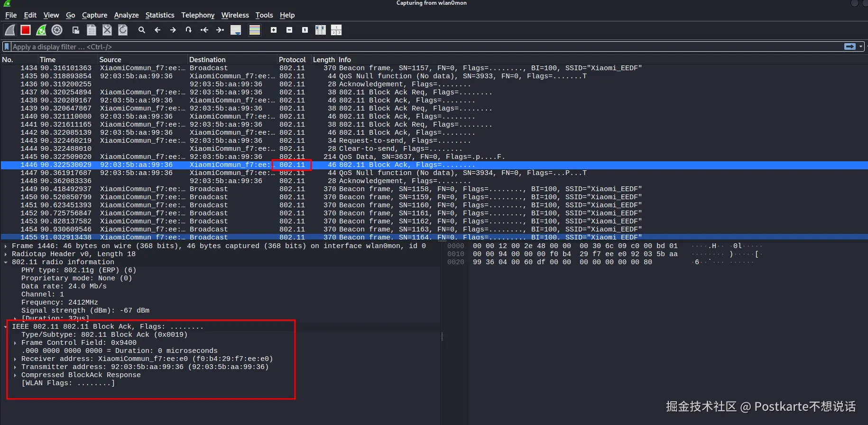Screen dimensions: 868x425
Task: Click the go to specified packet icon
Action: (189, 30)
